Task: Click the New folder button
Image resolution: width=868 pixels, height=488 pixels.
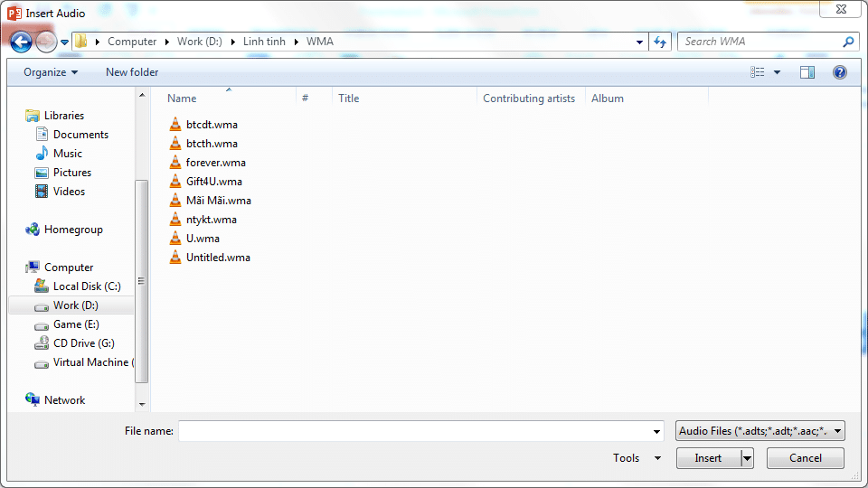Action: click(132, 72)
